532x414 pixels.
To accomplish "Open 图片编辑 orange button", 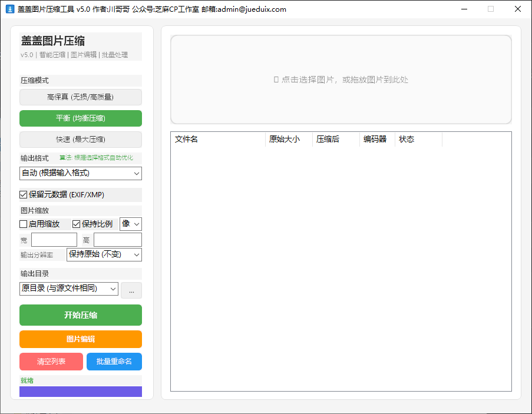I will pos(80,339).
